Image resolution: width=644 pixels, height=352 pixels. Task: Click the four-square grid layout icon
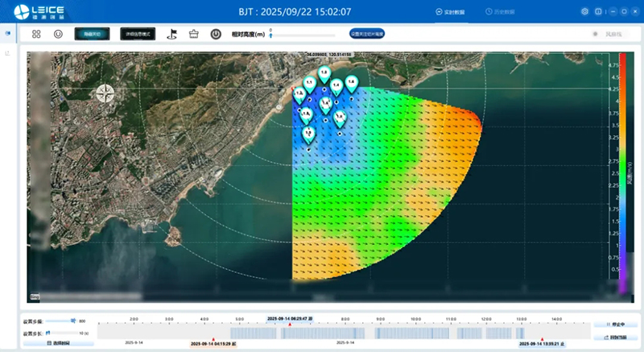36,35
